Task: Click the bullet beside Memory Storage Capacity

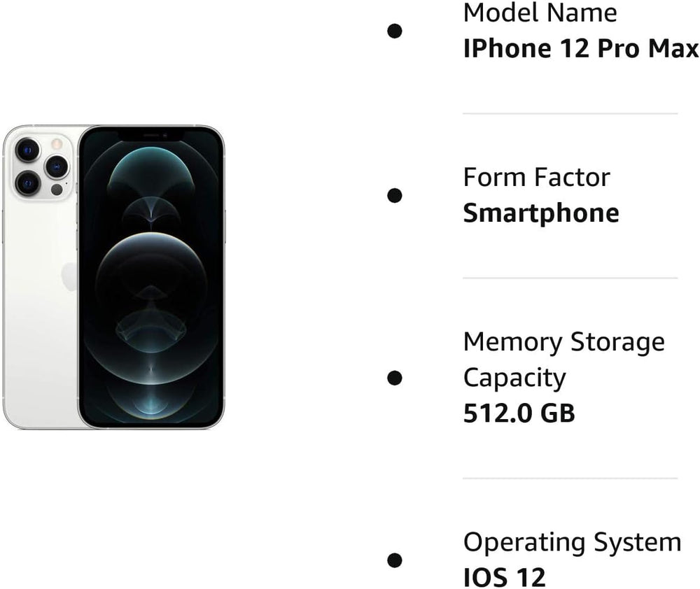Action: (x=395, y=378)
